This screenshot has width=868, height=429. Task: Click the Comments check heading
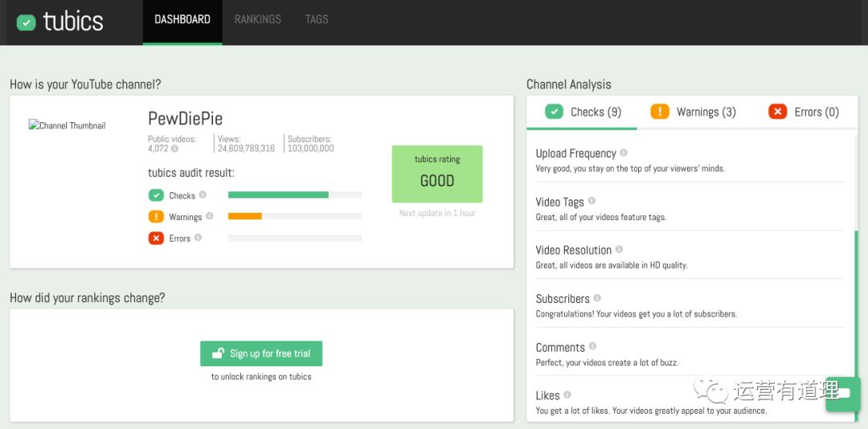point(560,348)
